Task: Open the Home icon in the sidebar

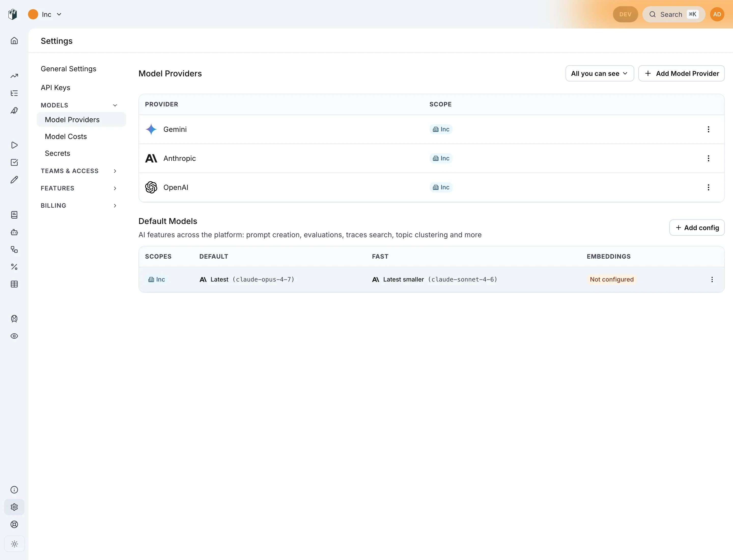Action: pos(14,41)
